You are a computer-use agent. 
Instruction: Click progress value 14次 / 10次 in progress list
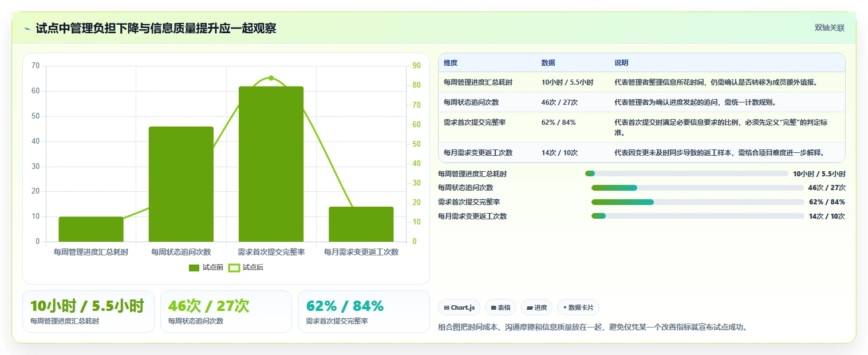[x=827, y=216]
